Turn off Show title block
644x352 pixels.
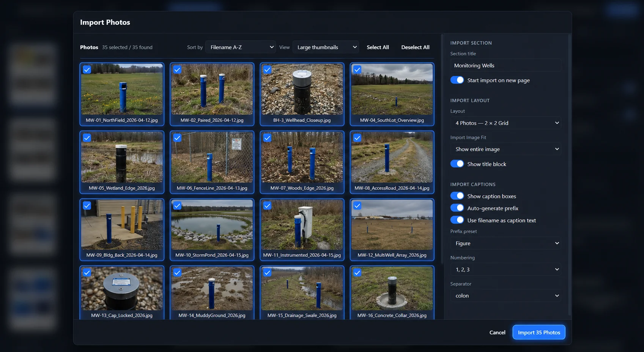pyautogui.click(x=457, y=164)
